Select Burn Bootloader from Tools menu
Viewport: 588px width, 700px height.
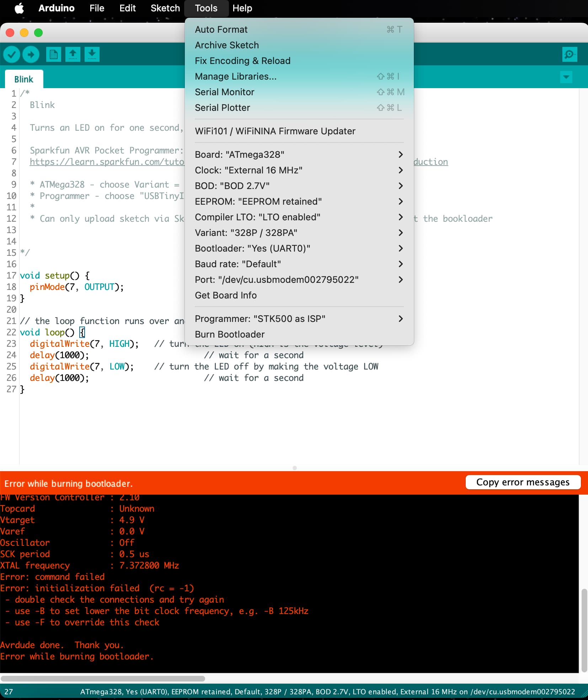tap(230, 334)
